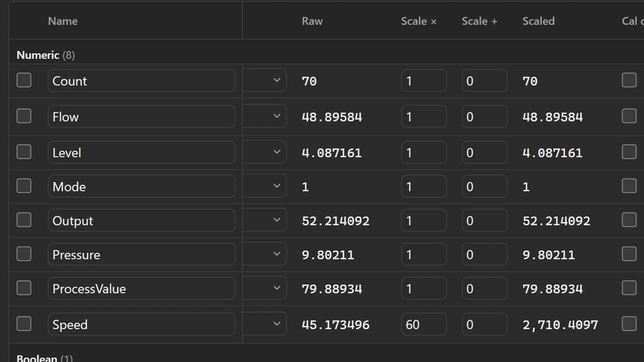
Task: Check the row checkbox beside the Mode name
Action: [24, 186]
